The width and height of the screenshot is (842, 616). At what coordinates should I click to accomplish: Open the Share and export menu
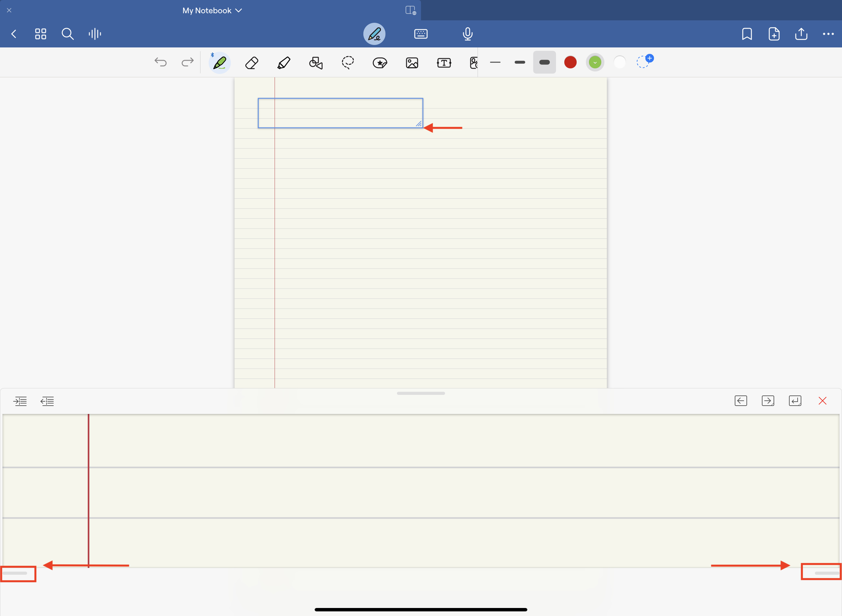pyautogui.click(x=801, y=34)
